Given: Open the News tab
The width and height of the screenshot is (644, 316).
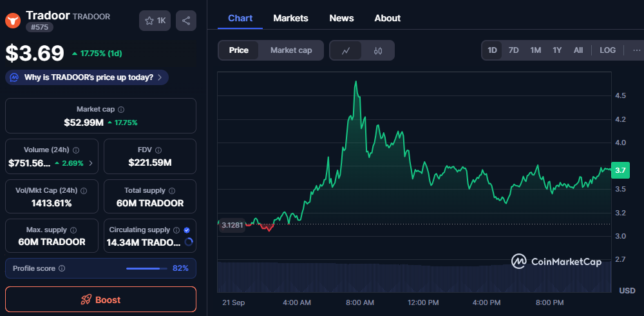Looking at the screenshot, I should click(x=342, y=18).
